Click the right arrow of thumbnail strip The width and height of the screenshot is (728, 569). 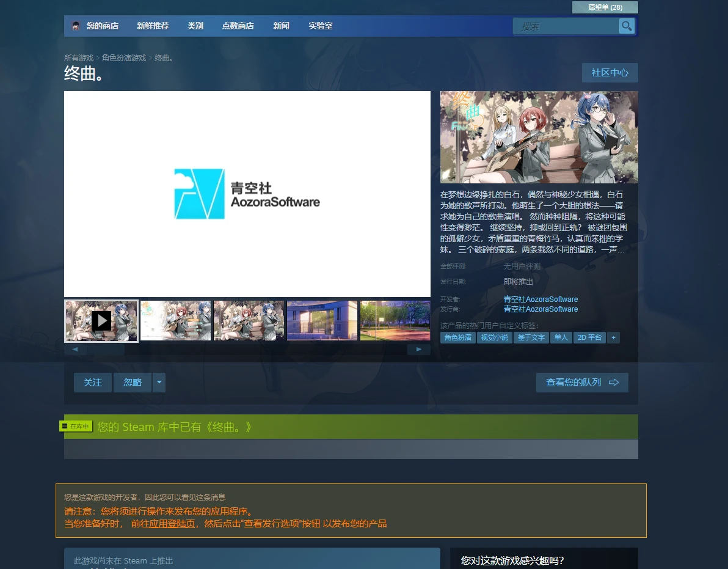[419, 350]
